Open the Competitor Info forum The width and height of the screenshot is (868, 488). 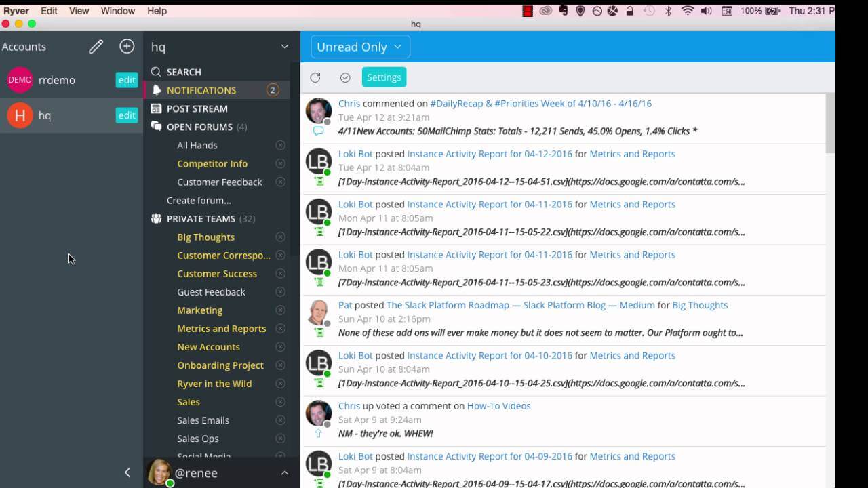[212, 163]
